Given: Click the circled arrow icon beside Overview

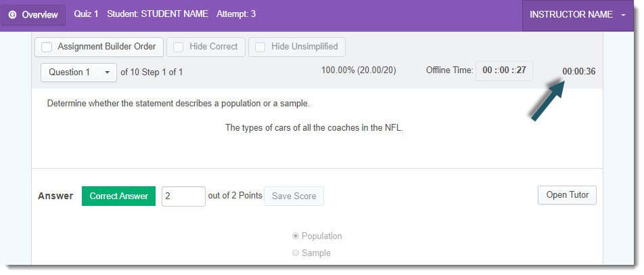Looking at the screenshot, I should [x=12, y=15].
